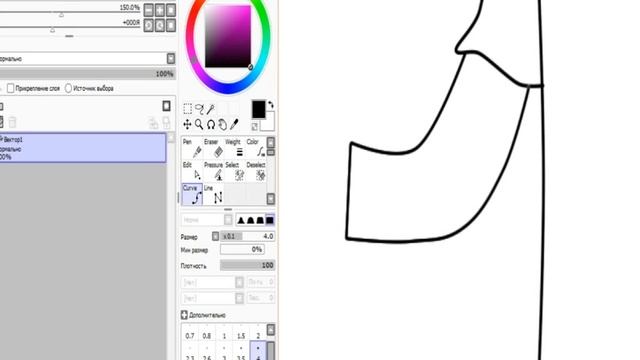640x360 pixels.
Task: Adjust the 'Размер' size slider 4.0
Action: (248, 236)
